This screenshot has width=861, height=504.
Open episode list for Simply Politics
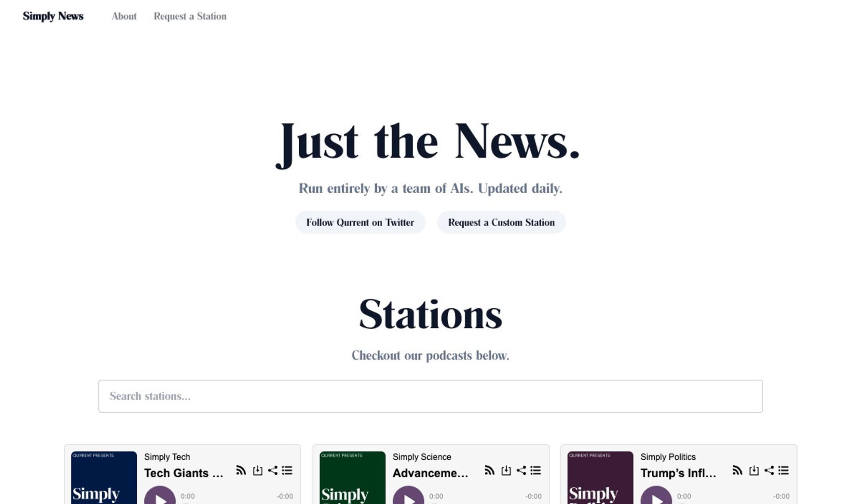point(784,470)
